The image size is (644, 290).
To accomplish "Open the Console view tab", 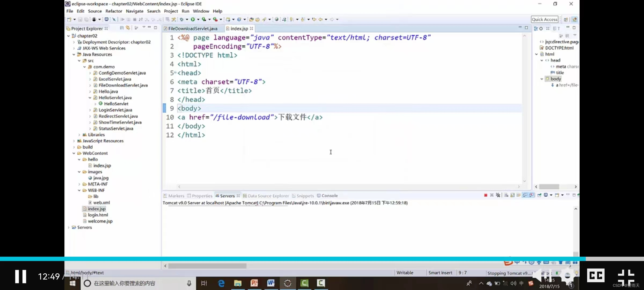I will coord(329,196).
